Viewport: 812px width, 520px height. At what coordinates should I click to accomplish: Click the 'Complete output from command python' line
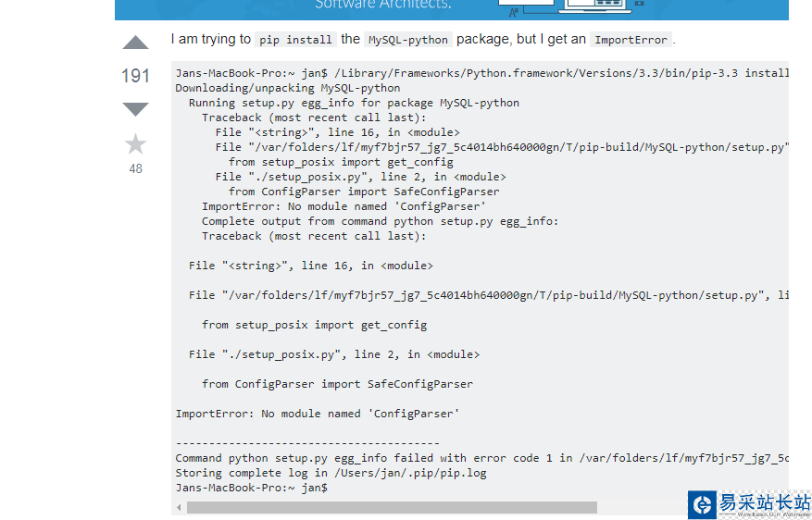pos(380,221)
